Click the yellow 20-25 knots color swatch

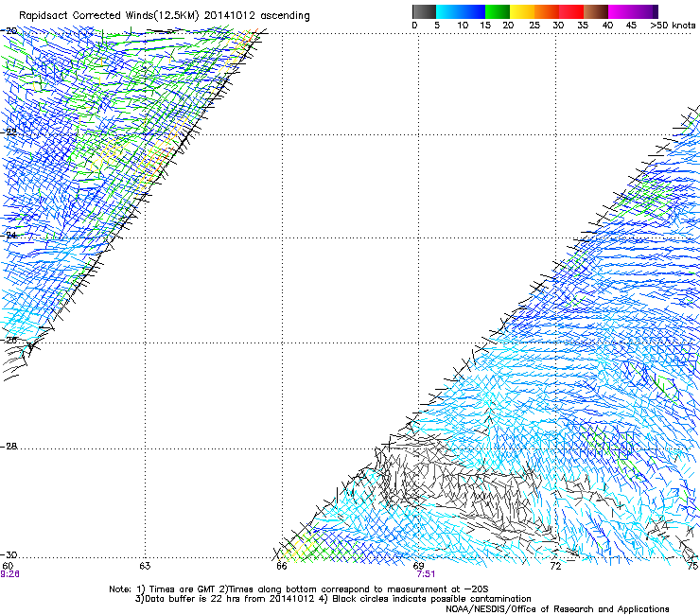coord(522,11)
